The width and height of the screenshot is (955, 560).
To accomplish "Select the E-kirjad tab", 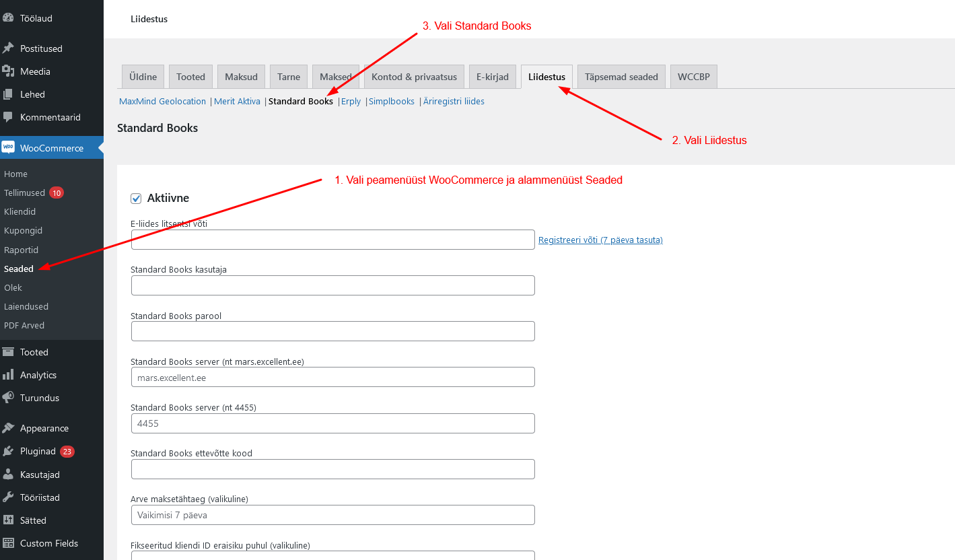I will tap(493, 77).
